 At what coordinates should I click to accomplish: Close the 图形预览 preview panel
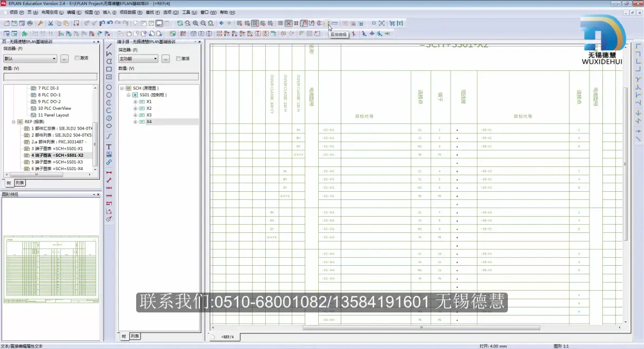coord(98,194)
